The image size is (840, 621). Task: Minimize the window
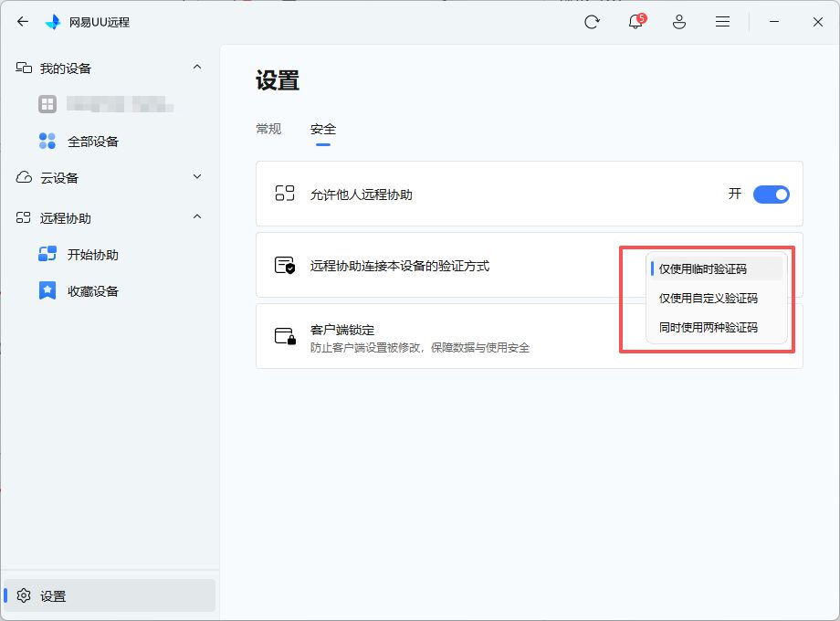pyautogui.click(x=774, y=21)
